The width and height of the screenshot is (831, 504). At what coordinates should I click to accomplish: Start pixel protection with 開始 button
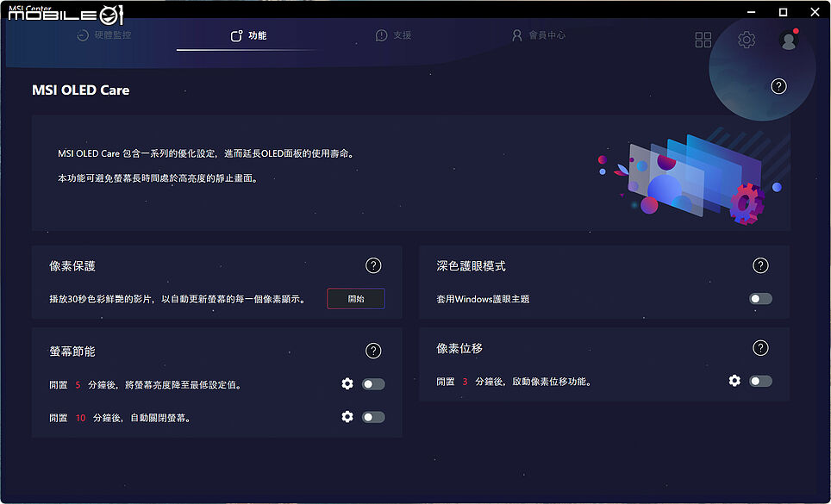coord(356,299)
